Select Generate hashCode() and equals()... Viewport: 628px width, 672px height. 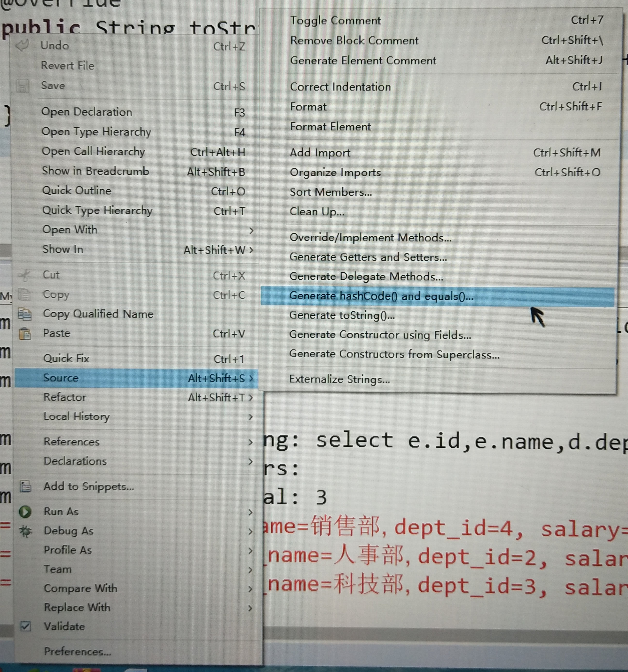click(x=381, y=297)
